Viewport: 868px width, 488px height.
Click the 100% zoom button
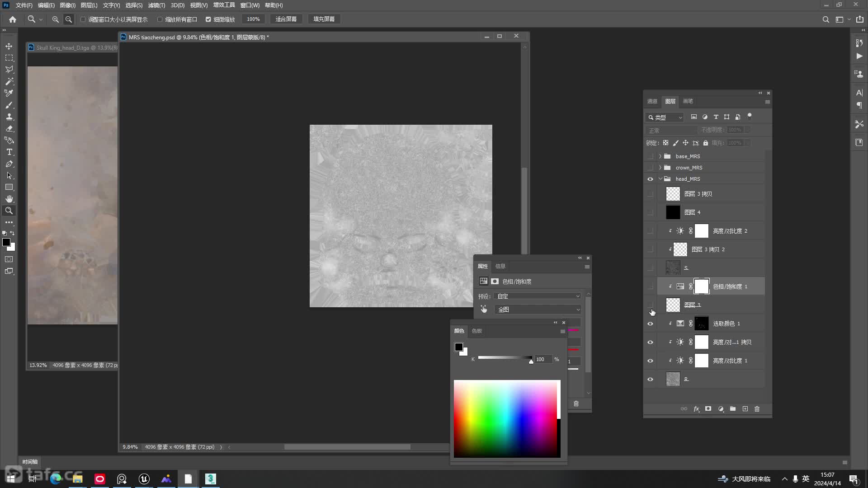click(x=253, y=19)
